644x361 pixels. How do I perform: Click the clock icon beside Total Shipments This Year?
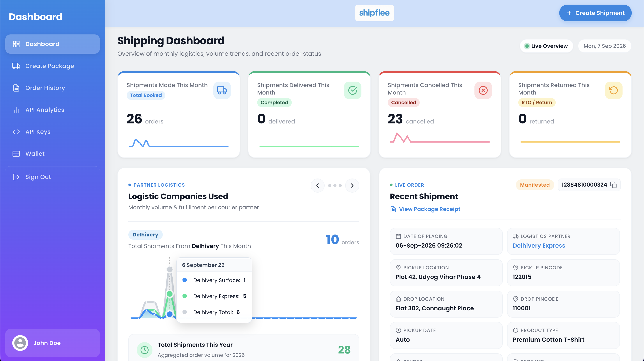pyautogui.click(x=145, y=350)
